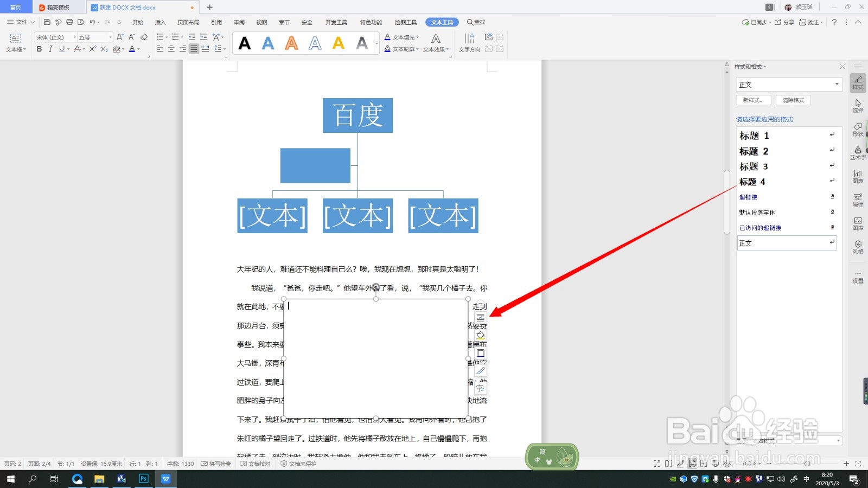Expand the WordArt styles gallery arrow
Image resolution: width=868 pixels, height=488 pixels.
pyautogui.click(x=376, y=43)
